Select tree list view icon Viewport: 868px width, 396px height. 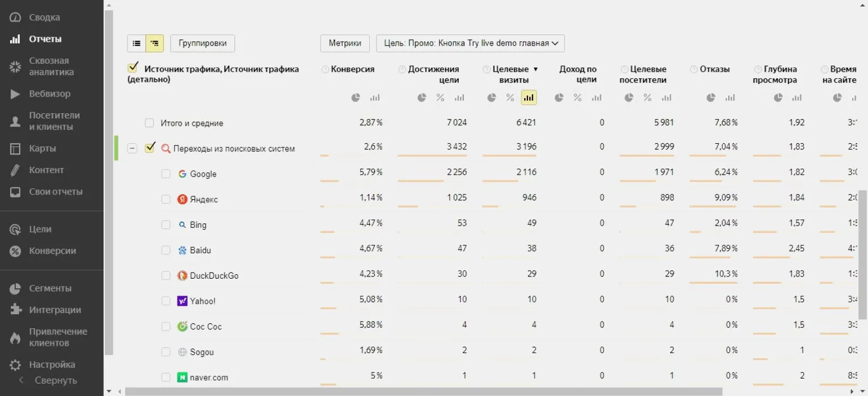(154, 43)
